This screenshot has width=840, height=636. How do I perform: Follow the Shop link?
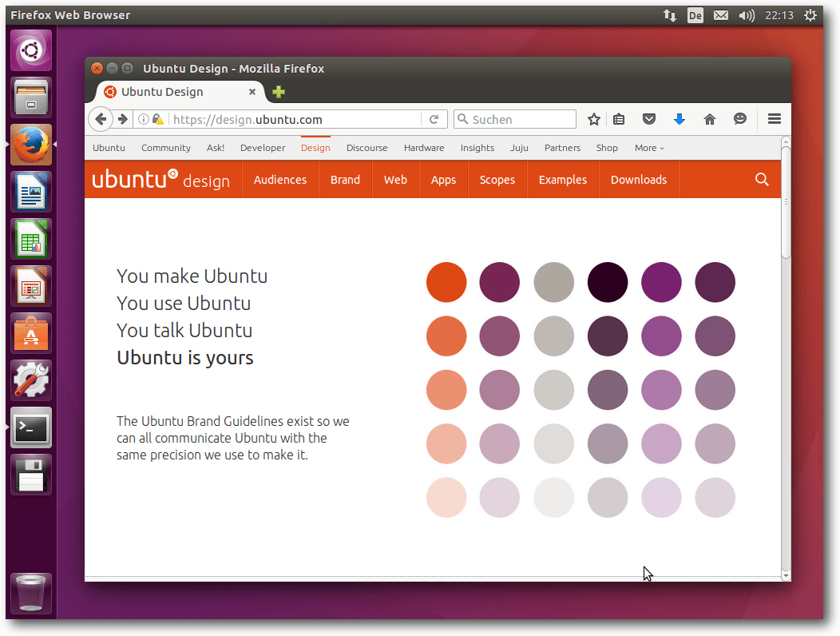point(607,148)
